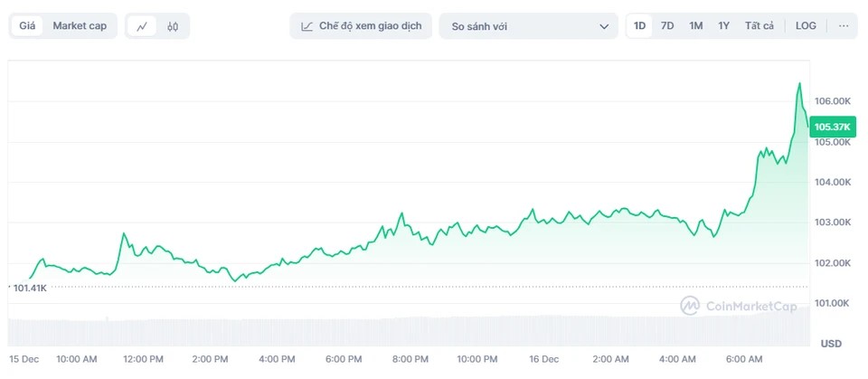Viewport: 868px width, 379px height.
Task: Expand compare dropdown chevron arrow
Action: click(604, 26)
